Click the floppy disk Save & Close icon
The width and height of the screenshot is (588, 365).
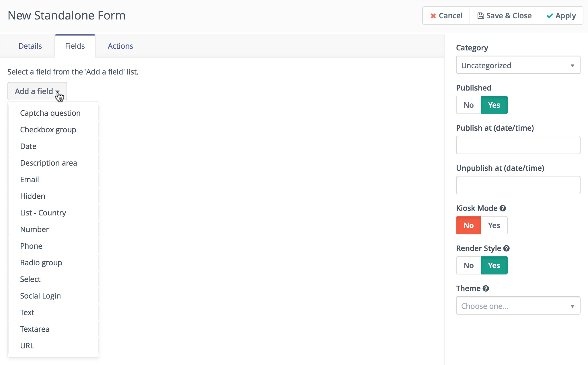(480, 16)
